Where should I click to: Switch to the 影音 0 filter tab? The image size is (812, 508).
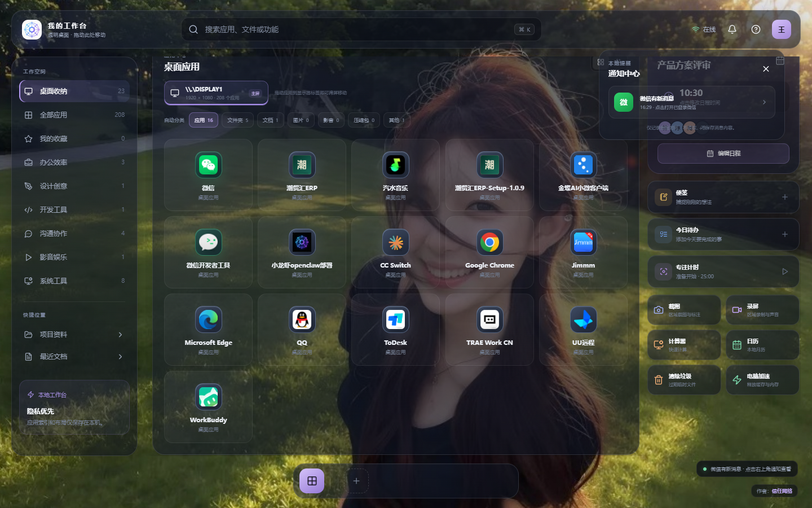tap(332, 120)
